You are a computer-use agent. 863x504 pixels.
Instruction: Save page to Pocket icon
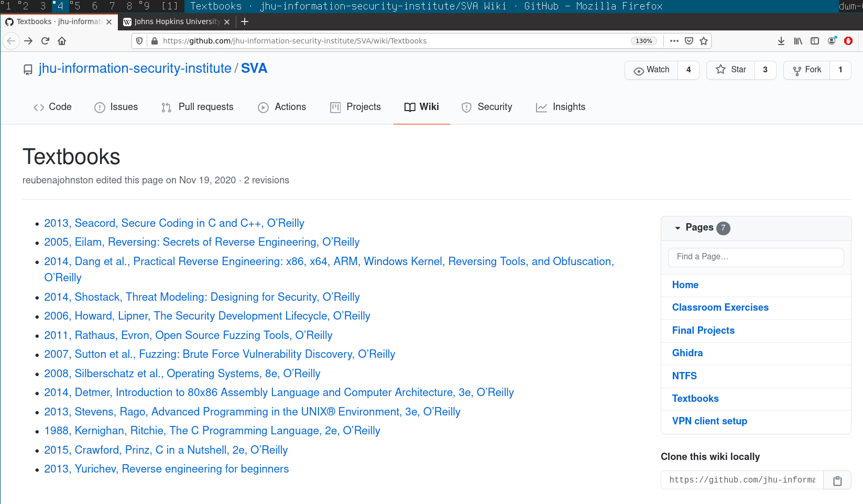click(x=689, y=41)
